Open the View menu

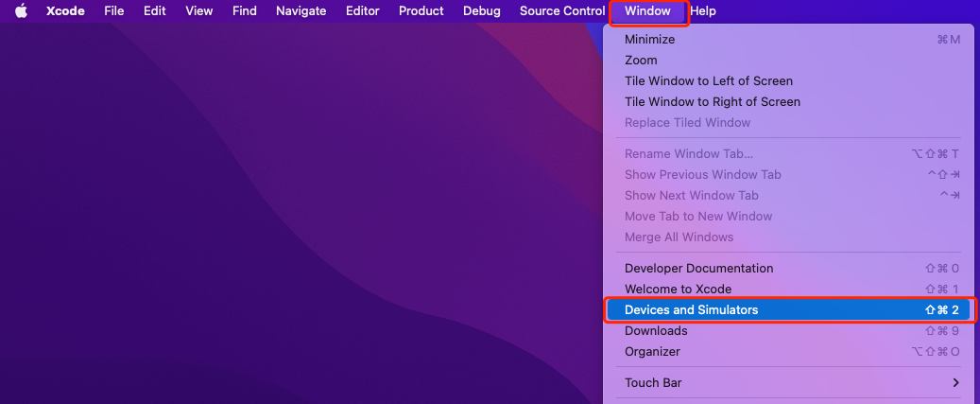198,11
